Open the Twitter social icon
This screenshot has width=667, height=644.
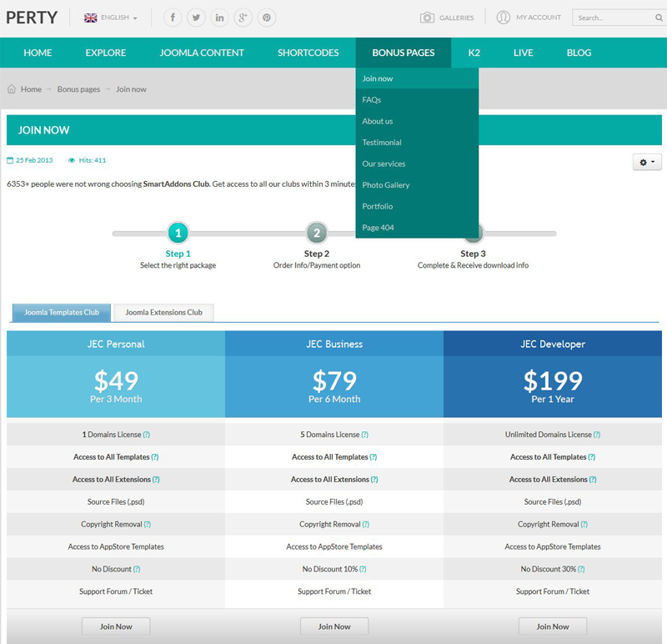tap(196, 18)
